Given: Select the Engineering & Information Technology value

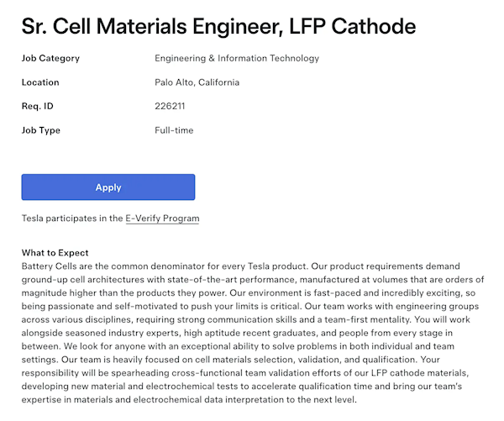Looking at the screenshot, I should (237, 59).
